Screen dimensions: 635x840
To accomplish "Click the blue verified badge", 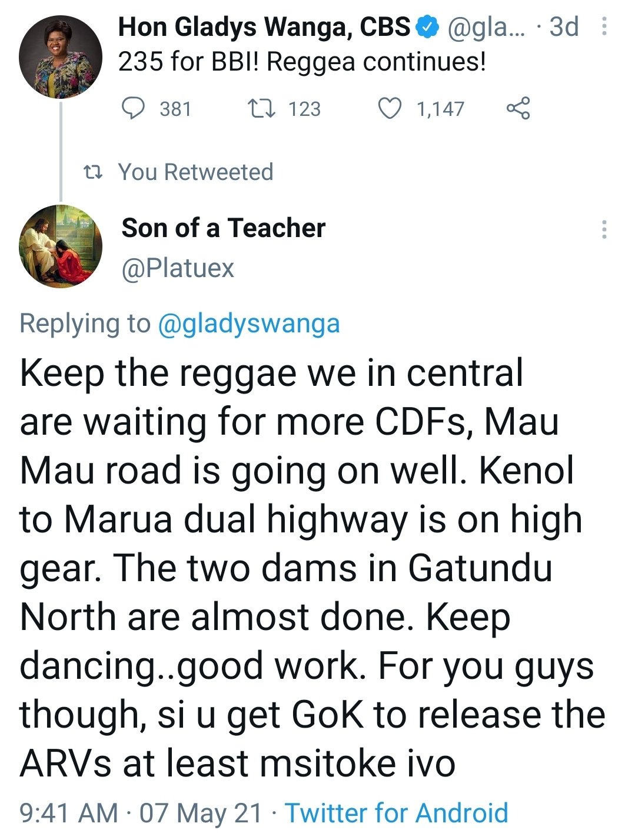I will click(427, 27).
